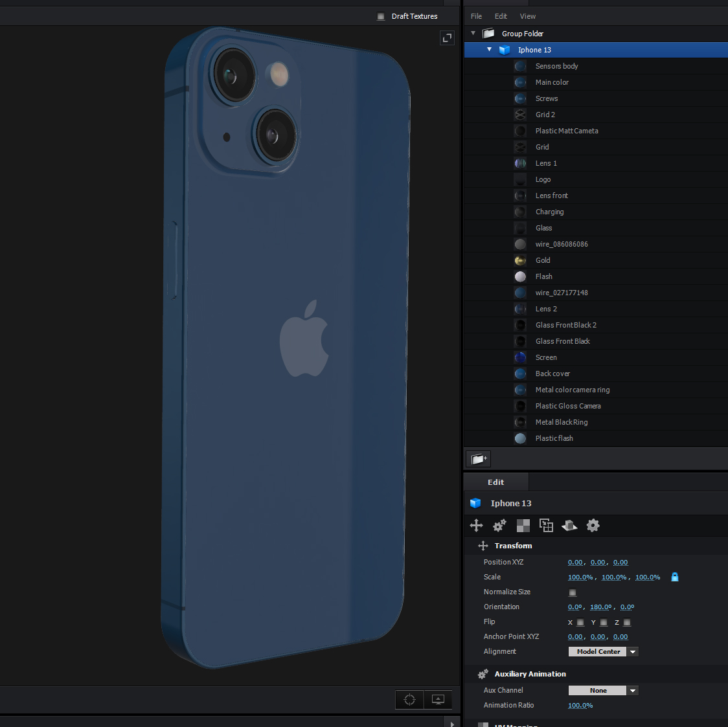Select the Lens 1 material sphere
The height and width of the screenshot is (727, 728).
[520, 163]
